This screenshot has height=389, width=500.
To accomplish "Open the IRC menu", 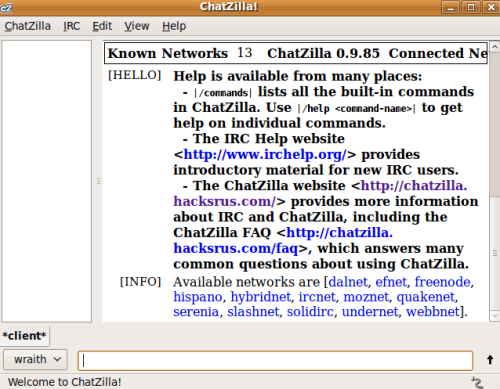I will click(x=72, y=26).
